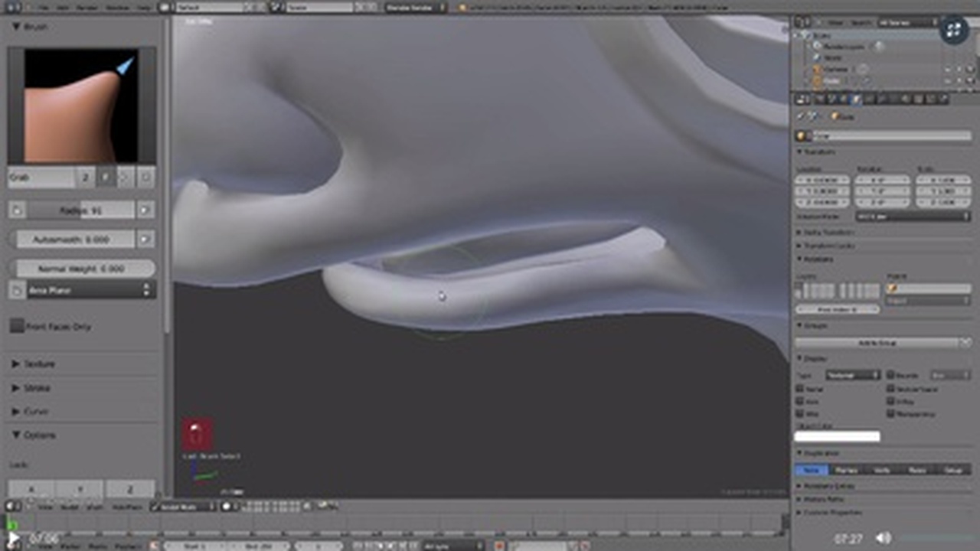Click the Add to Group button
Image resolution: width=980 pixels, height=551 pixels.
click(877, 343)
